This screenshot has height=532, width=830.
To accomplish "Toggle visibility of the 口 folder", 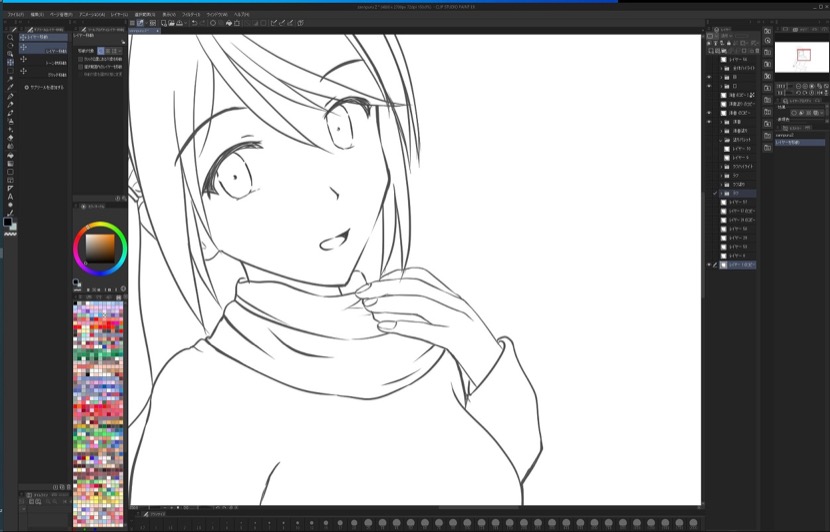I will 709,86.
